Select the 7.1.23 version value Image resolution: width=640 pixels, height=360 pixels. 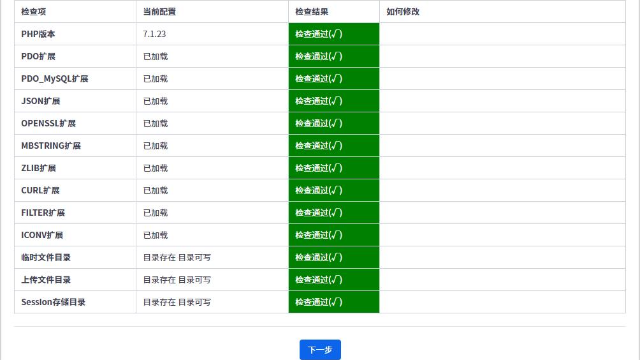(x=154, y=34)
